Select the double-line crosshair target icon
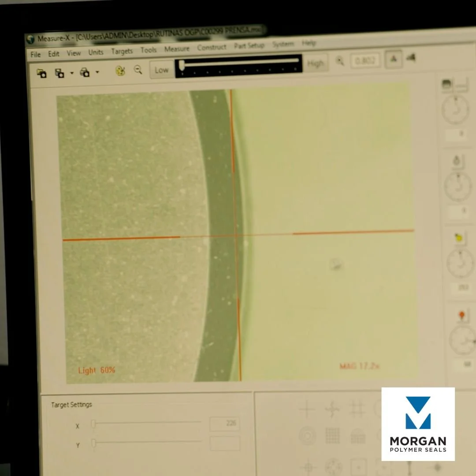Screen dimensions: 476x476 click(x=357, y=408)
